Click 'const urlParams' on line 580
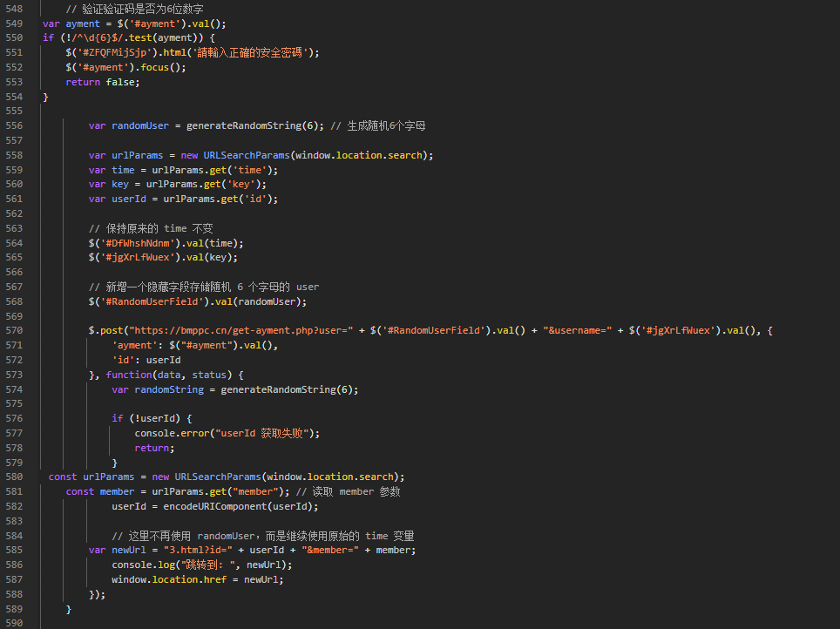Image resolution: width=840 pixels, height=629 pixels. (x=91, y=477)
